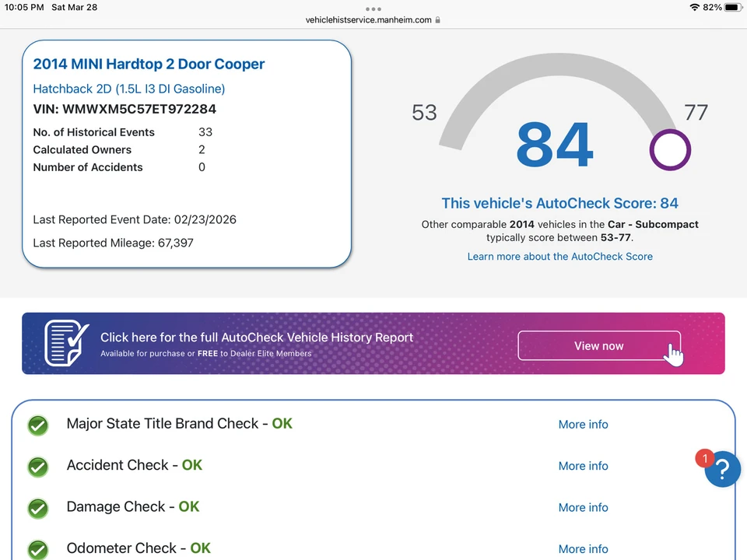Click Last Reported Event Date: 02/23/2026
747x560 pixels.
(x=135, y=219)
